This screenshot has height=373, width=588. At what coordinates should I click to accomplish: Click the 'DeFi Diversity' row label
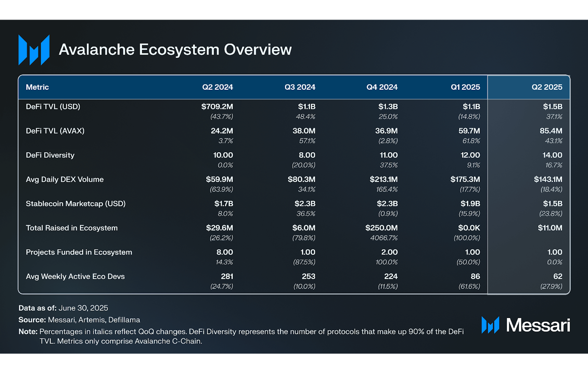pos(50,155)
